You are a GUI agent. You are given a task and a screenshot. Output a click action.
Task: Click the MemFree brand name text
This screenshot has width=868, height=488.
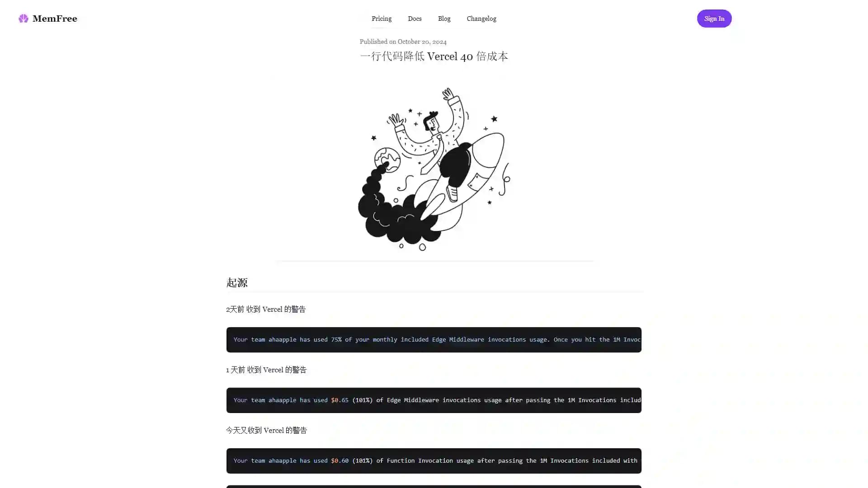(55, 19)
